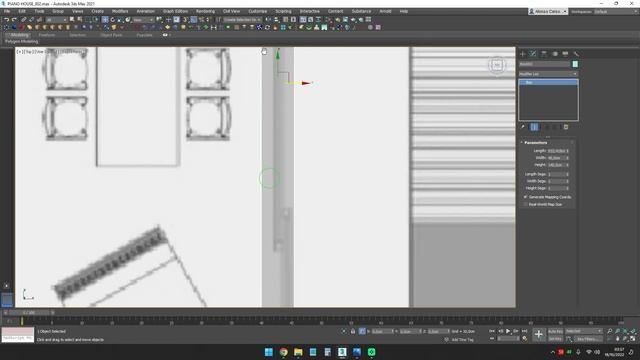Viewport: 640px width, 360px height.
Task: Open the Modifier List dropdown
Action: click(548, 74)
